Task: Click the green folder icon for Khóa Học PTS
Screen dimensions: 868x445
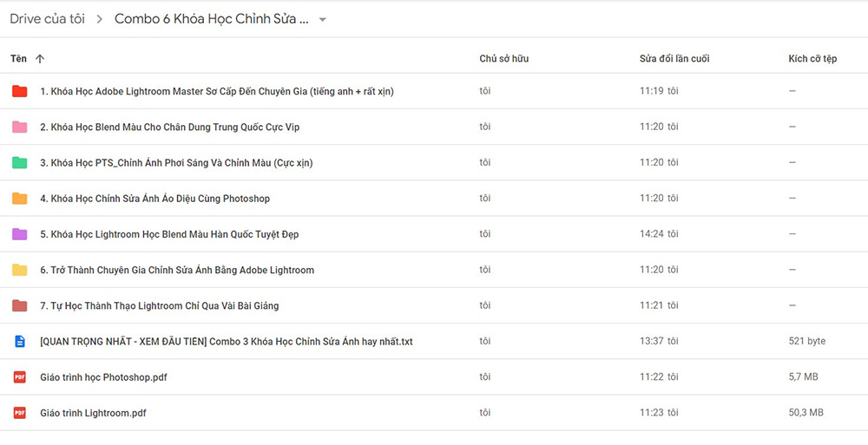Action: click(x=19, y=163)
